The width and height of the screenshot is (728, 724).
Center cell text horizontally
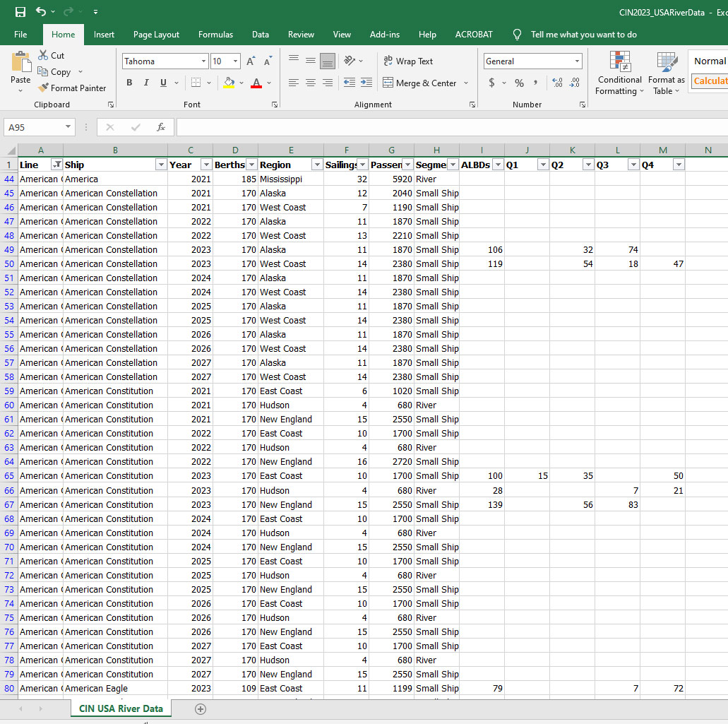(311, 83)
